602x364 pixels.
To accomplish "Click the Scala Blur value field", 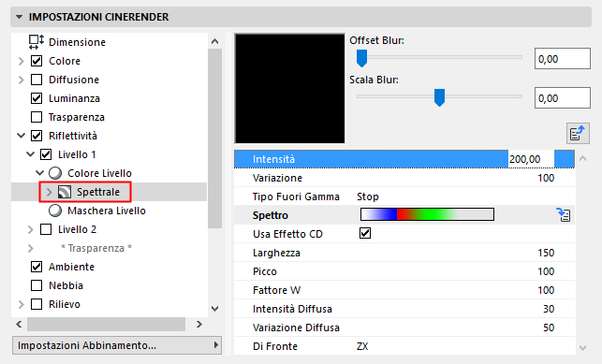I will (x=563, y=98).
